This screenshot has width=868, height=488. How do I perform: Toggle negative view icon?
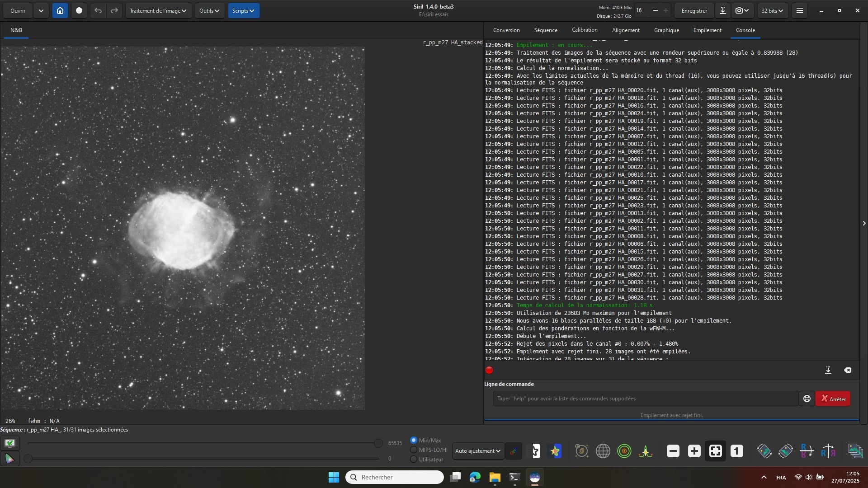[535, 451]
